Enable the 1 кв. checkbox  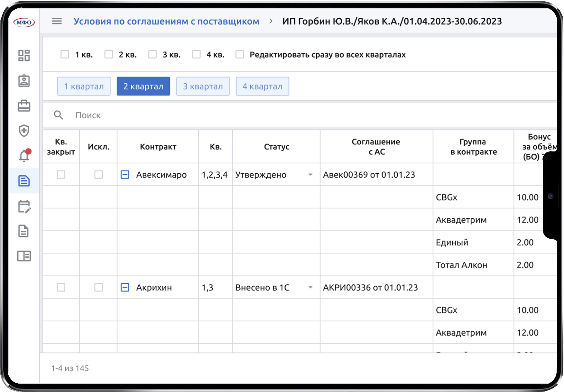65,54
